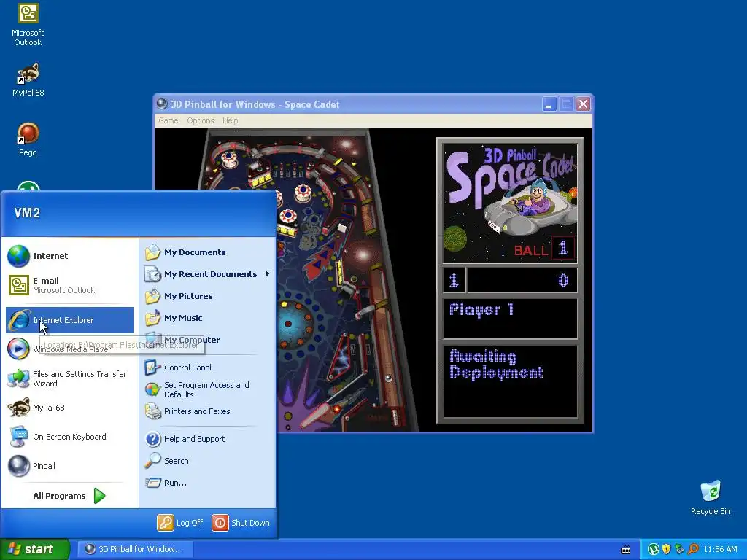Open My Computer from Start menu

point(207,340)
